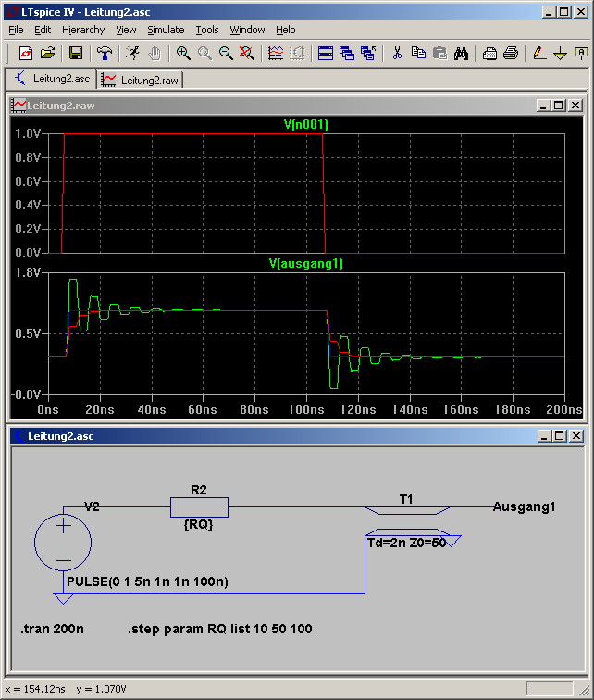Open the Edit menu

(43, 30)
